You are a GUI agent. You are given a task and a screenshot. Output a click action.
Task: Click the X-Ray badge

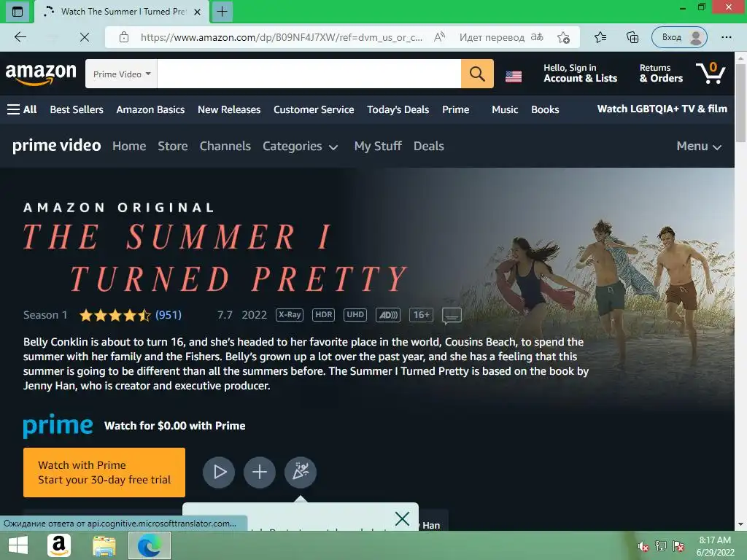tap(290, 315)
